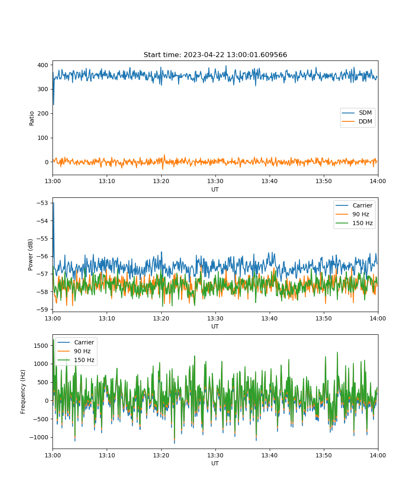This screenshot has width=420, height=504.
Task: Select 'Carrier' in the Frequency plot legend
Action: pos(84,342)
